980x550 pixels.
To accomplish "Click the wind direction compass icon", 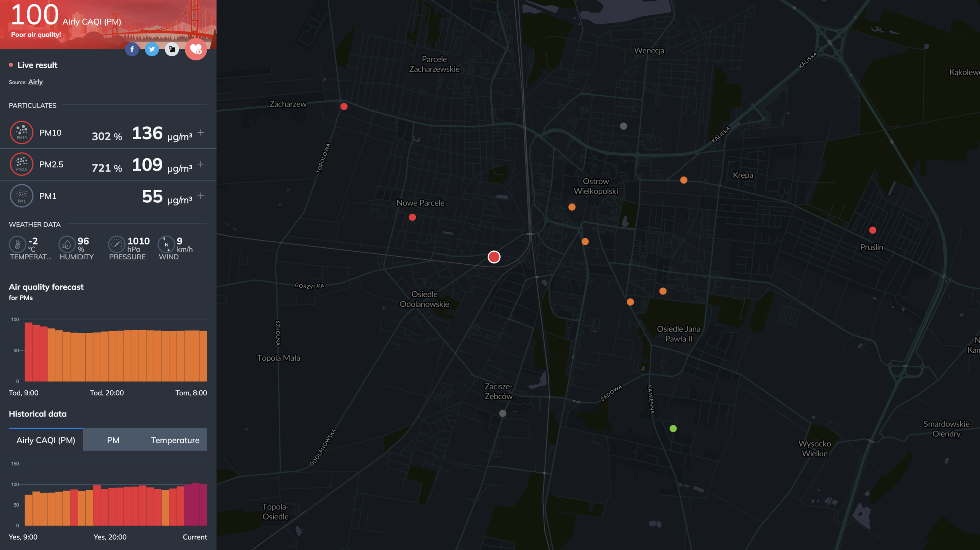I will pos(166,244).
